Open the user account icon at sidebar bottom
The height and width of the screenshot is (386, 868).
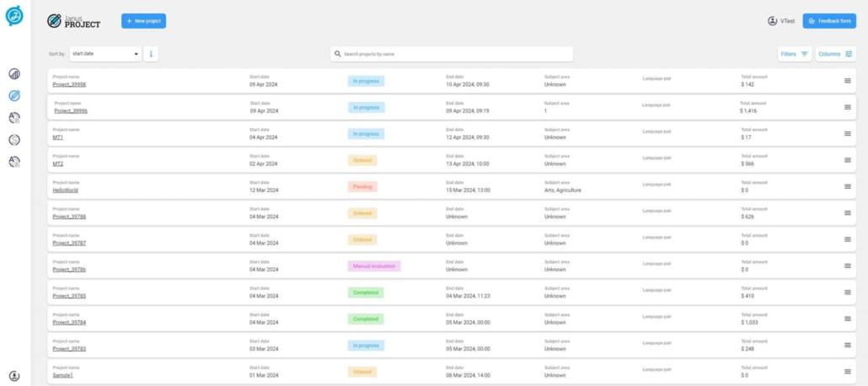14,376
